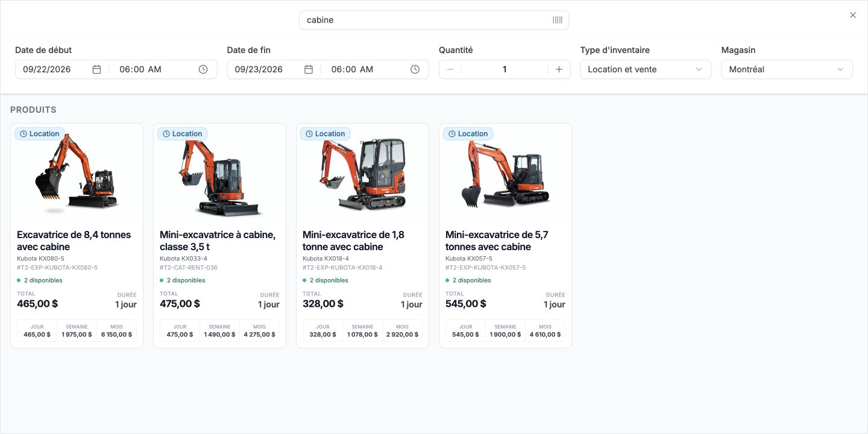Open the end time clock picker
Image resolution: width=868 pixels, height=434 pixels.
(x=415, y=69)
